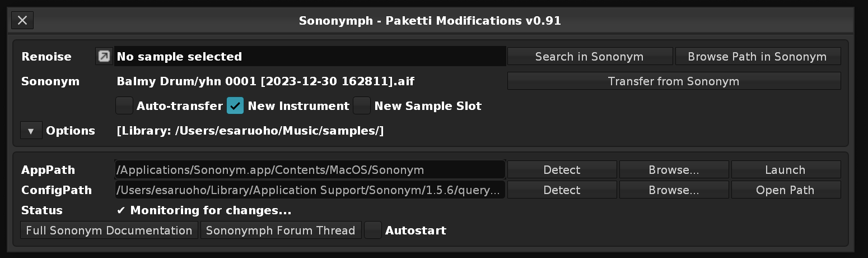Click Transfer from Sononym button
Screen dimensions: 868x258
(x=674, y=81)
